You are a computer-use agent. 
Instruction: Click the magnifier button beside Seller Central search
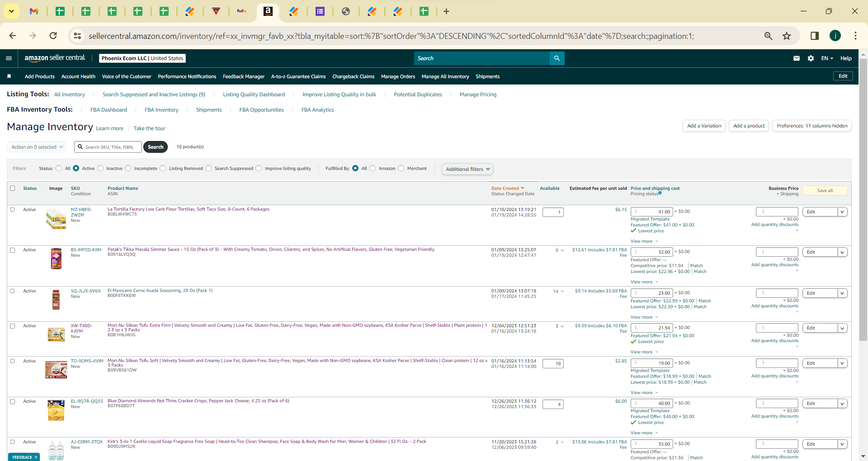tap(557, 58)
